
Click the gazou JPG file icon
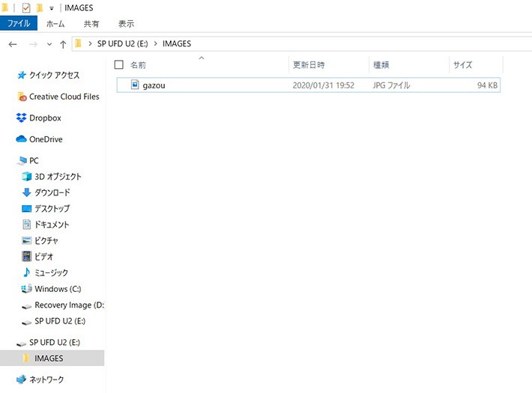tap(135, 85)
